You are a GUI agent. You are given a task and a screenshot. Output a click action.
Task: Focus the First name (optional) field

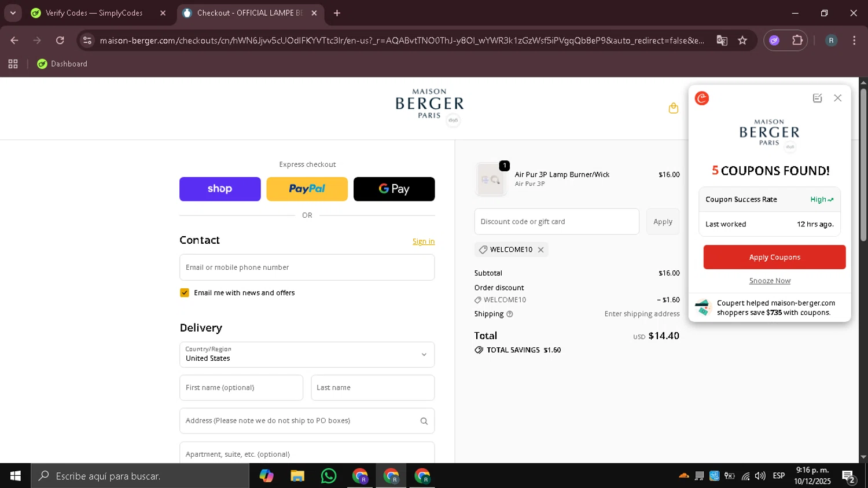pyautogui.click(x=241, y=388)
